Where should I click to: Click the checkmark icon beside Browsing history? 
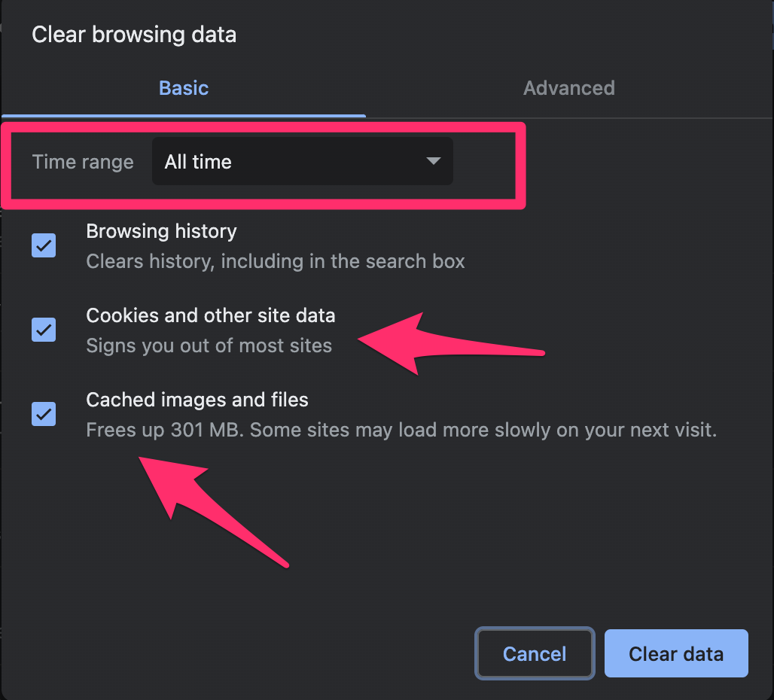click(43, 245)
